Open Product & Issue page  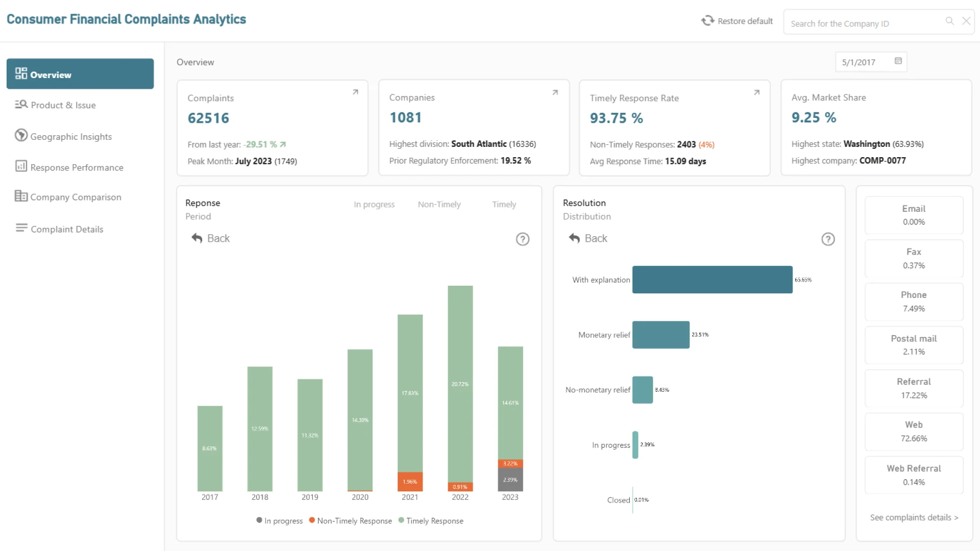pos(63,105)
